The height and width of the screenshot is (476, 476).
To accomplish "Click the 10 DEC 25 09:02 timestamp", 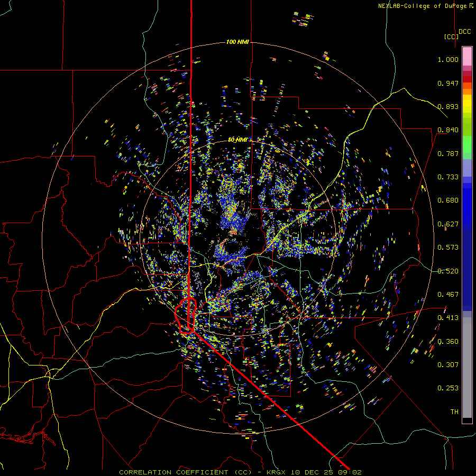I will [x=326, y=472].
